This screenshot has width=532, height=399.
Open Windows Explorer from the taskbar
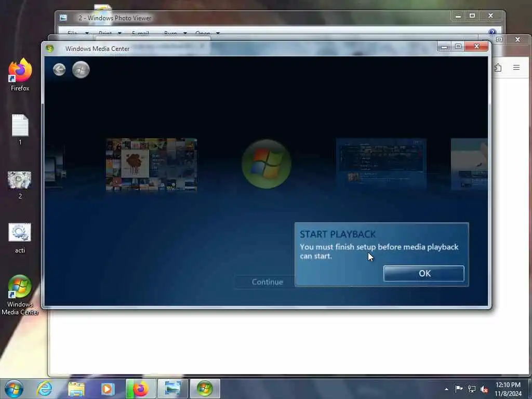tap(76, 389)
